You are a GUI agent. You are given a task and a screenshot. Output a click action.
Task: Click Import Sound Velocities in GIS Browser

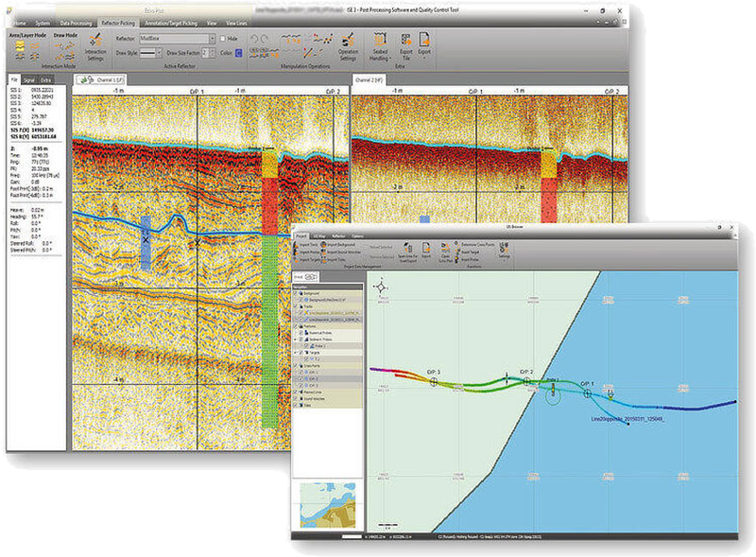[x=340, y=252]
